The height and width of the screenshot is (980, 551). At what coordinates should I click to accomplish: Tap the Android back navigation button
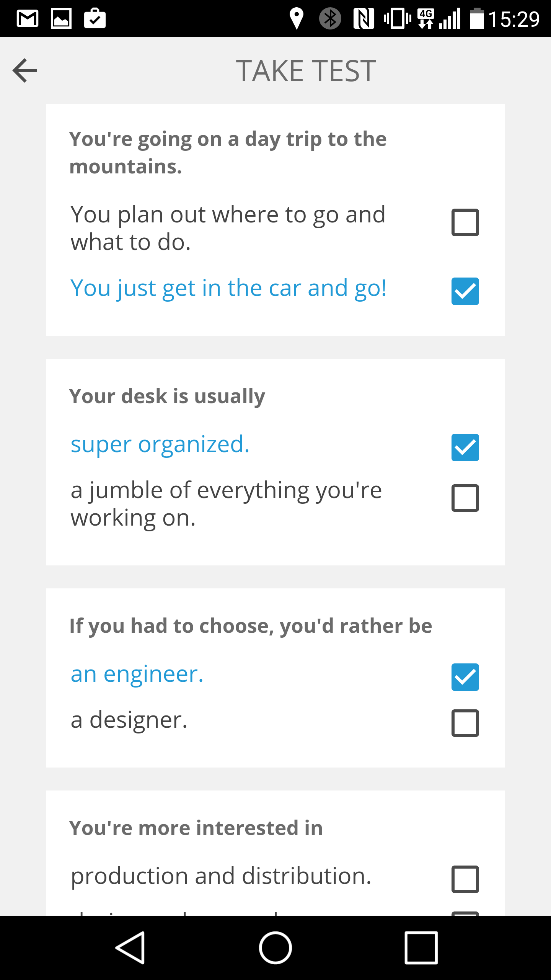(x=130, y=948)
